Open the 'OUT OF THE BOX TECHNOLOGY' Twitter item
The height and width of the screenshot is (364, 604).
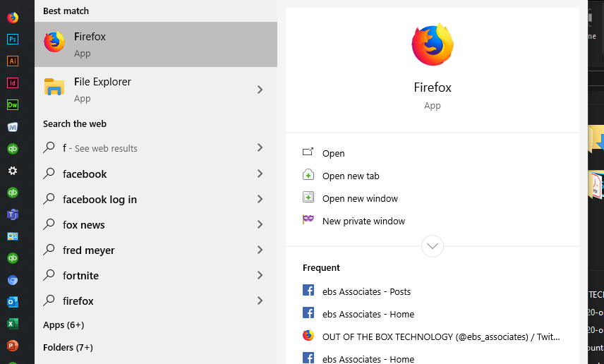441,337
